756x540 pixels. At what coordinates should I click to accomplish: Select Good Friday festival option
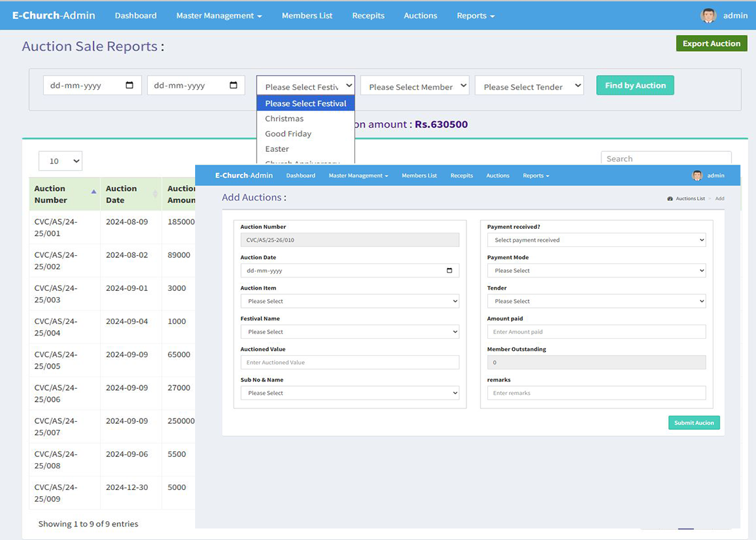(x=288, y=134)
